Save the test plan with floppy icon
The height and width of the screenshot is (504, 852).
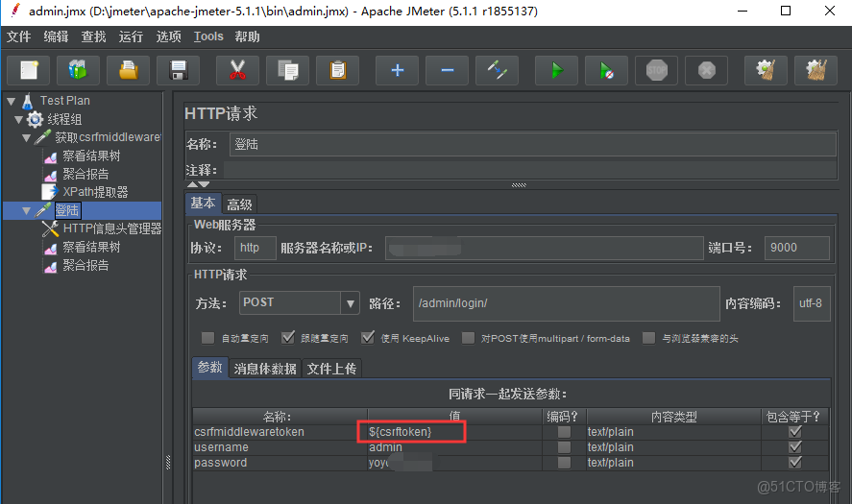tap(179, 70)
